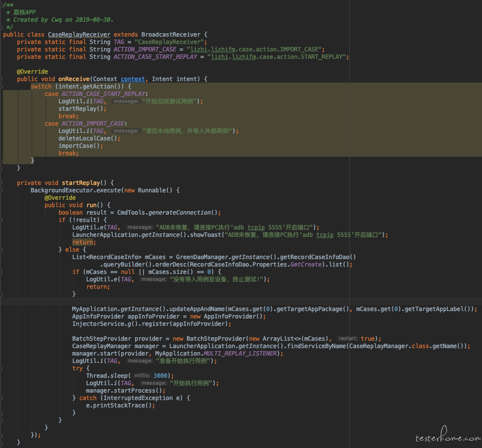Collapse the catch block fold marker
Screen dimensions: 482x448
tap(1, 398)
